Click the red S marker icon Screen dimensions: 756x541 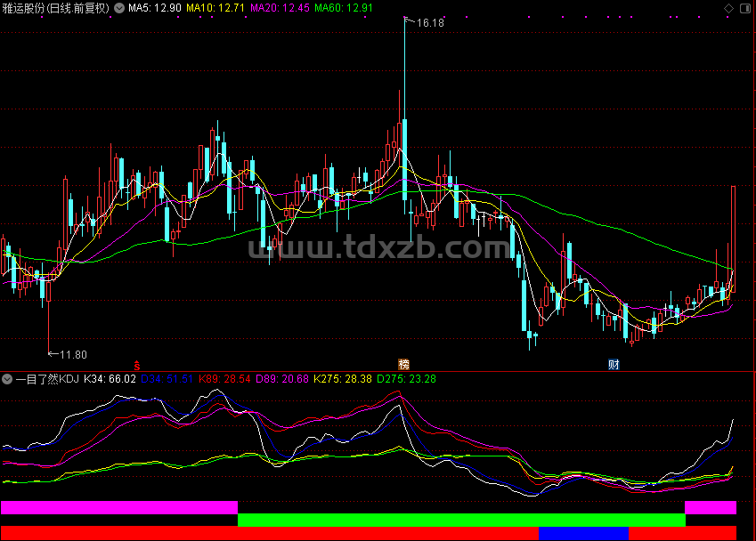point(137,365)
